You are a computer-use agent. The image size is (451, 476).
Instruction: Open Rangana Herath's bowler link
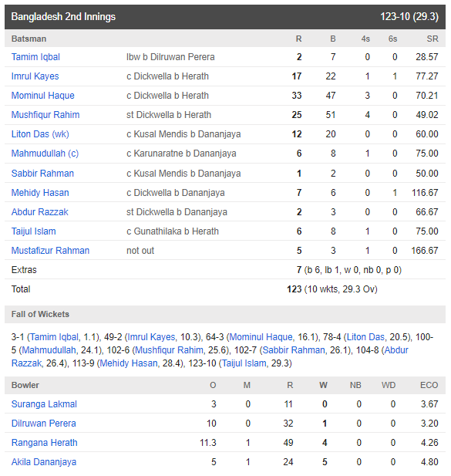[x=44, y=443]
